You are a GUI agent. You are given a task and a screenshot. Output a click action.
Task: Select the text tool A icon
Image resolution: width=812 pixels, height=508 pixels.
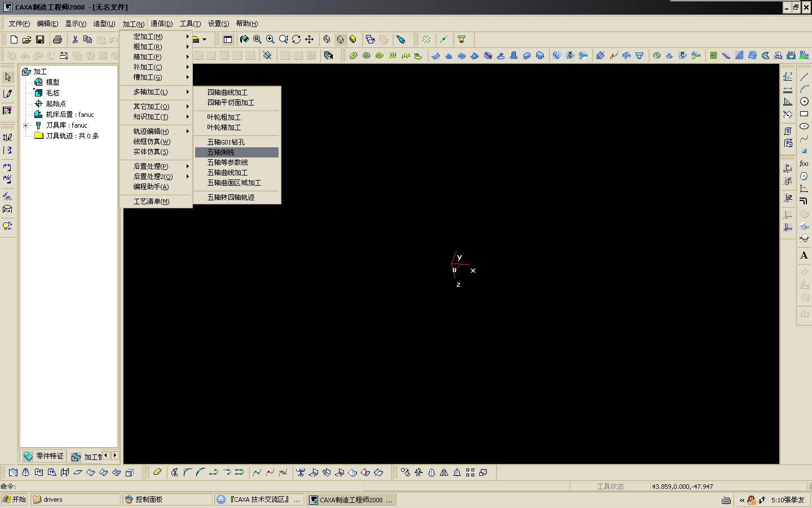(804, 255)
